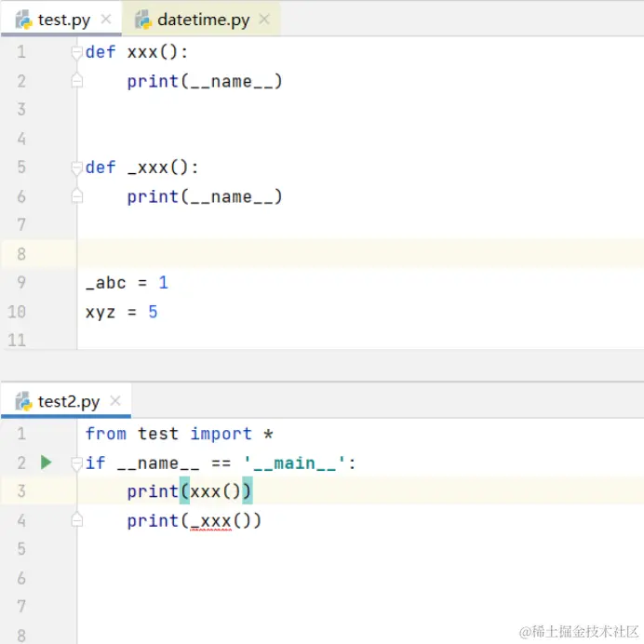The height and width of the screenshot is (644, 644).
Task: Click the Python file icon on test2.py tab
Action: [x=24, y=402]
